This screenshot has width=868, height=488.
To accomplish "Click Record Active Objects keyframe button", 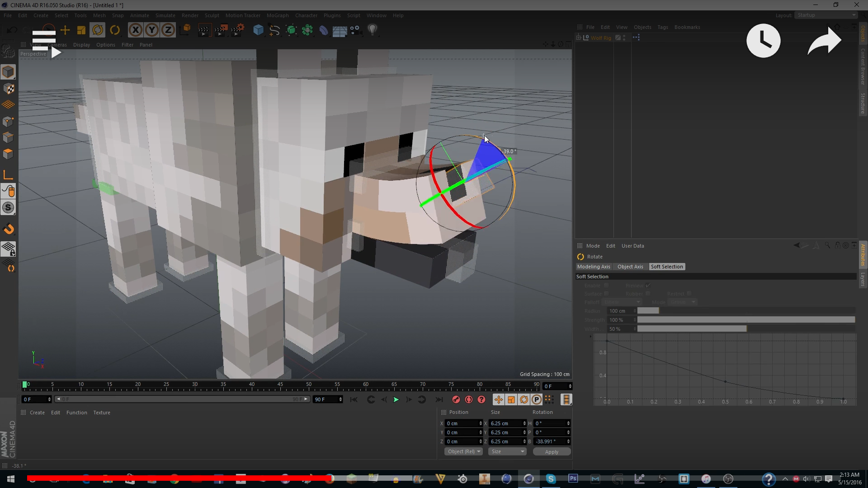I will click(456, 400).
